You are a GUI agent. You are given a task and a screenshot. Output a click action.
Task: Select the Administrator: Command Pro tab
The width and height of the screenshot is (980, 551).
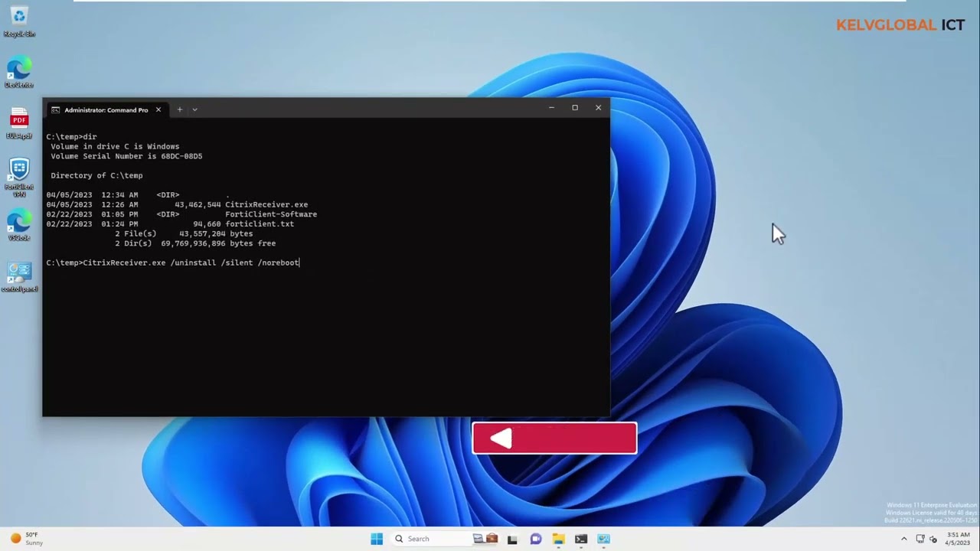(x=106, y=109)
